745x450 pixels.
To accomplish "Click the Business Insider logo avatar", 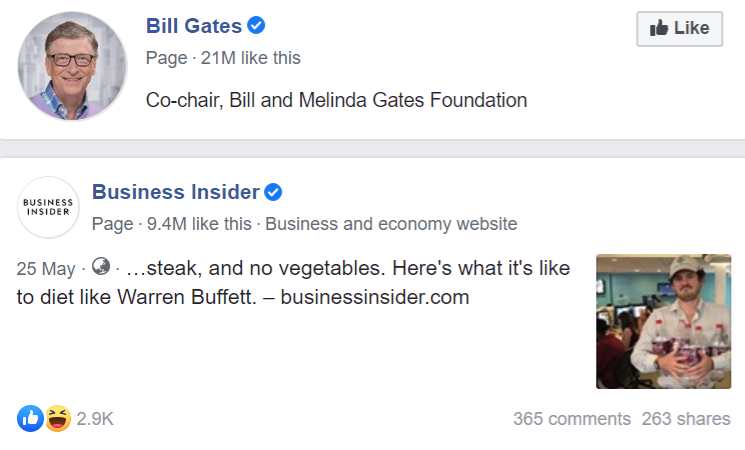I will click(x=48, y=207).
